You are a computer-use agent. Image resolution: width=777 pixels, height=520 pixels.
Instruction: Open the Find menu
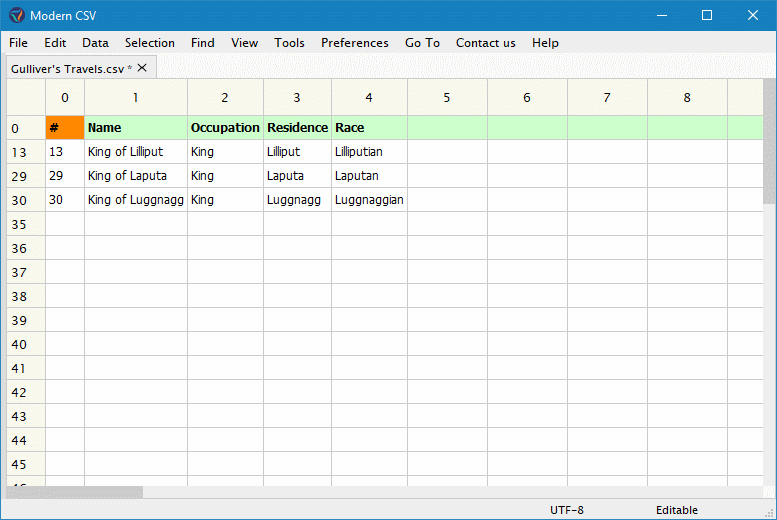click(x=203, y=43)
